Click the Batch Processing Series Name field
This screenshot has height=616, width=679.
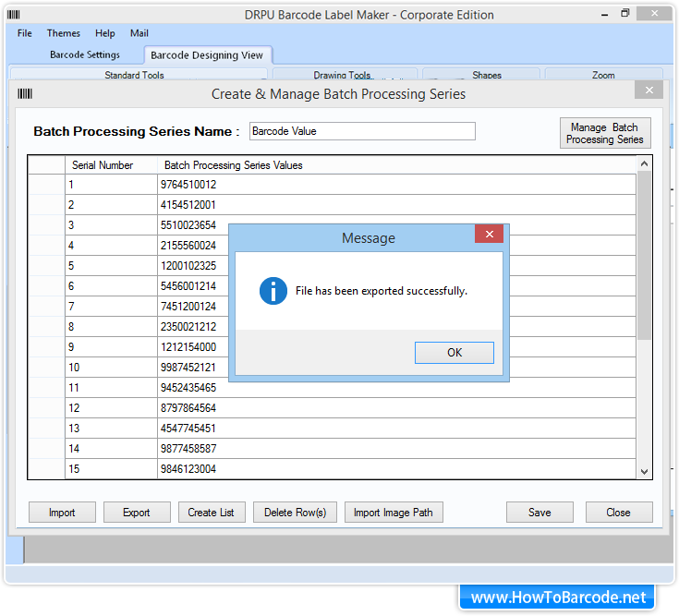tap(361, 131)
